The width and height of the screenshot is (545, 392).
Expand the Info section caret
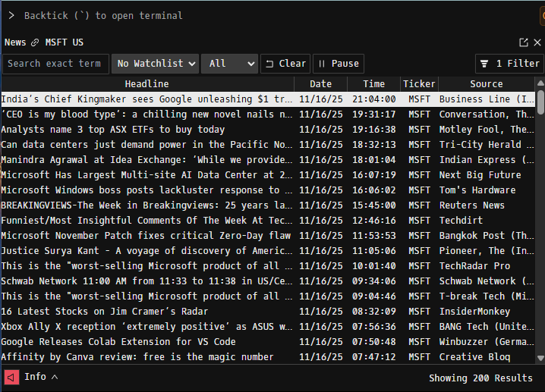click(55, 377)
